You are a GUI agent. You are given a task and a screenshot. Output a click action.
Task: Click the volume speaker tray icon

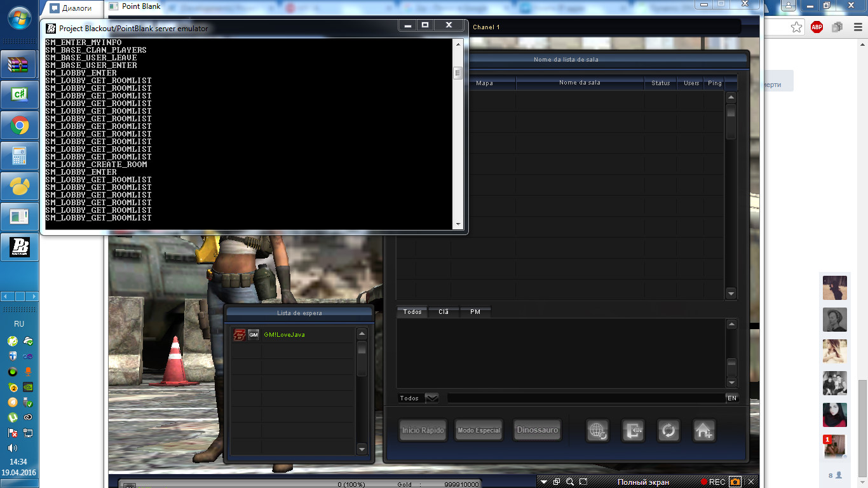(13, 448)
